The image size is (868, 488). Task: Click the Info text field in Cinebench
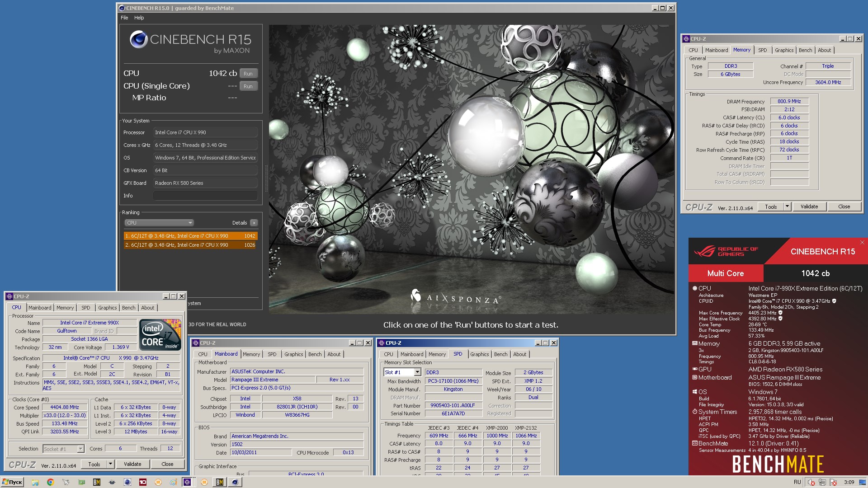click(205, 196)
